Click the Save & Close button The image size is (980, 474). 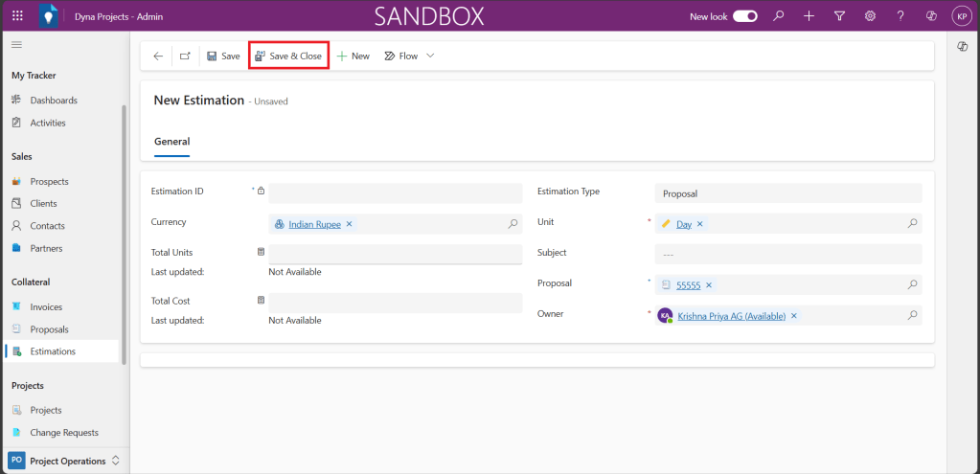tap(288, 56)
